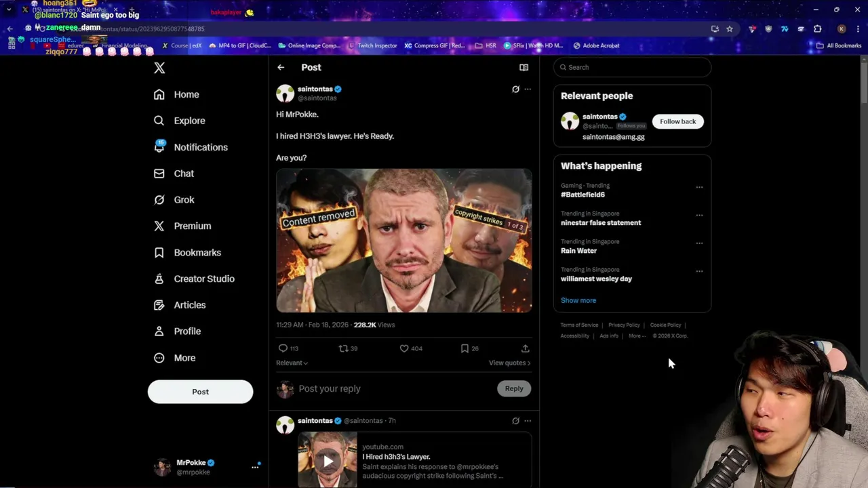The image size is (868, 488).
Task: Open more options for #Battlefield6 trend
Action: click(699, 187)
